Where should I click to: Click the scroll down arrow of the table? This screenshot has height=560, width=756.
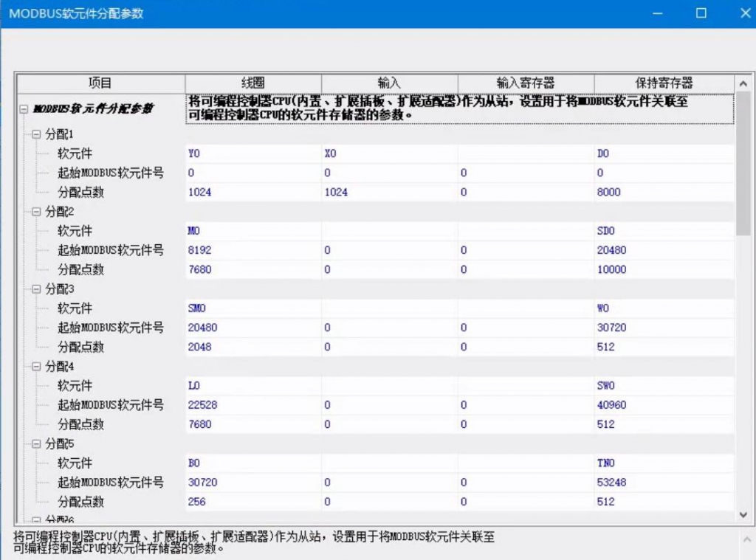coord(743,515)
